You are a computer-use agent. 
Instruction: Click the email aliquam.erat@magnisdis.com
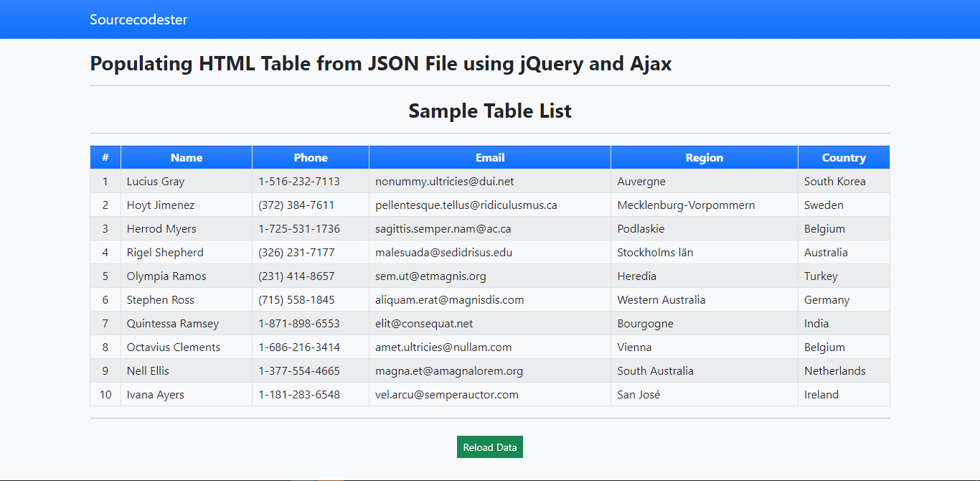click(x=449, y=299)
